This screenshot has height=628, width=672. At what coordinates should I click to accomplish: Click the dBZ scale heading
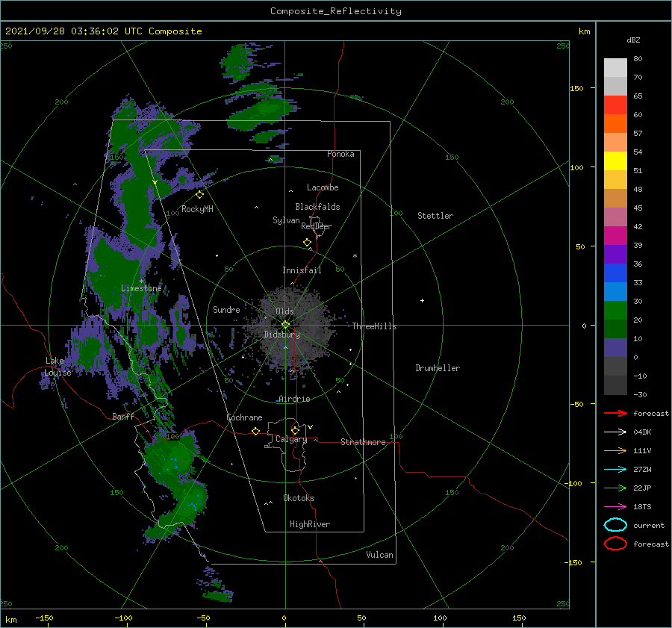pyautogui.click(x=633, y=40)
